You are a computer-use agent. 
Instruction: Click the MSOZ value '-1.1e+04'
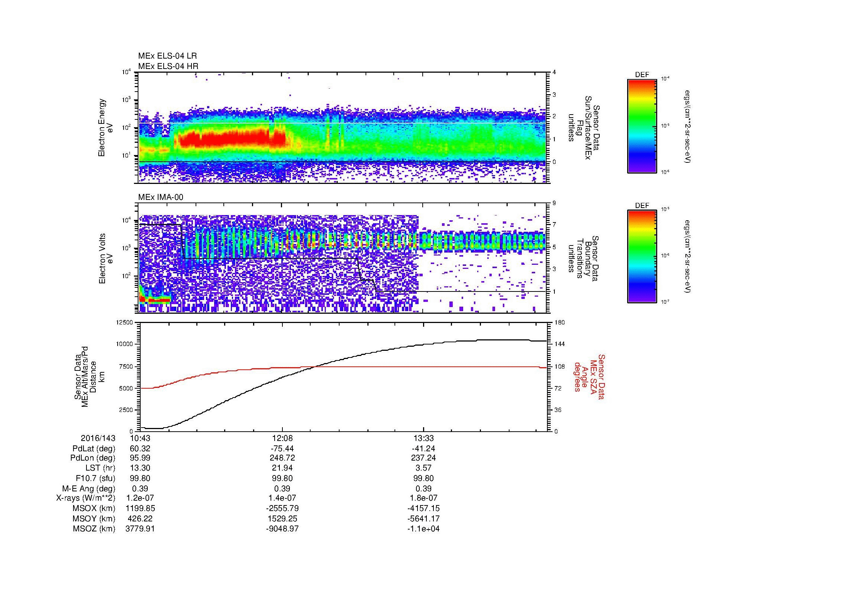click(x=423, y=529)
